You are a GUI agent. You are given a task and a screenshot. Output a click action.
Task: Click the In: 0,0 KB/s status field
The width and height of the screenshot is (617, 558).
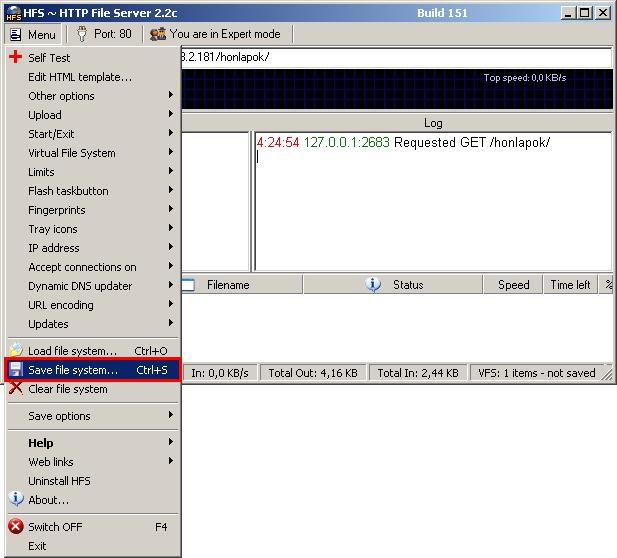pyautogui.click(x=220, y=373)
